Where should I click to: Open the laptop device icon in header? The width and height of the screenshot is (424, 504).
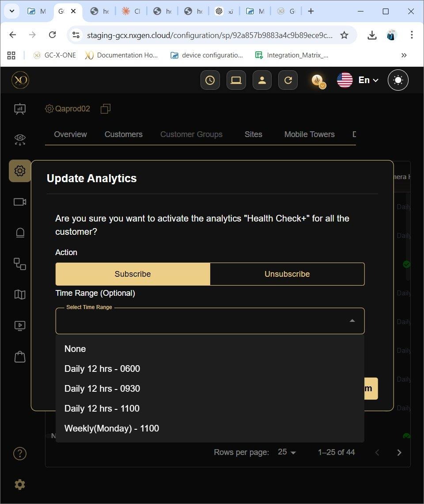(x=236, y=80)
